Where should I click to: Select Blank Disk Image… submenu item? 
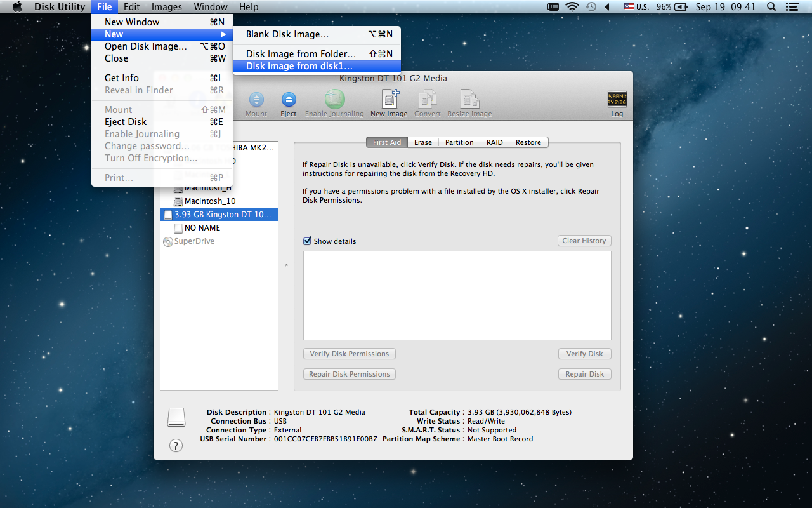[317, 34]
